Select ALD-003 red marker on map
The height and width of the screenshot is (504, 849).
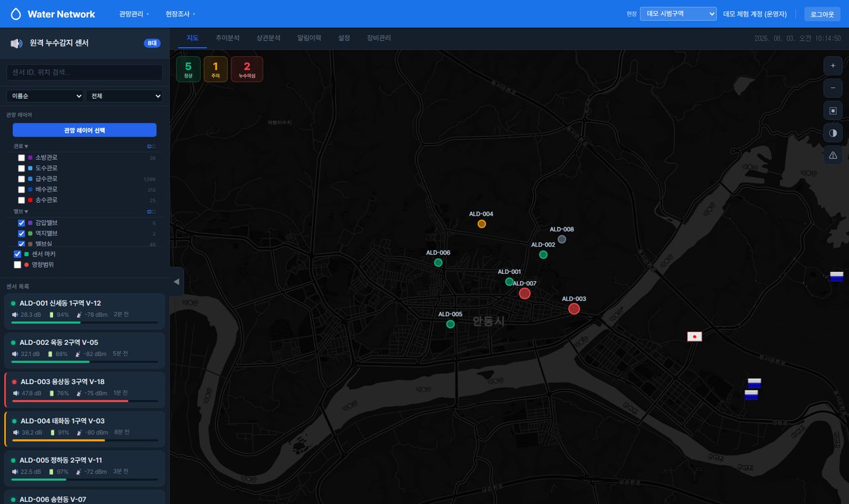(x=574, y=308)
